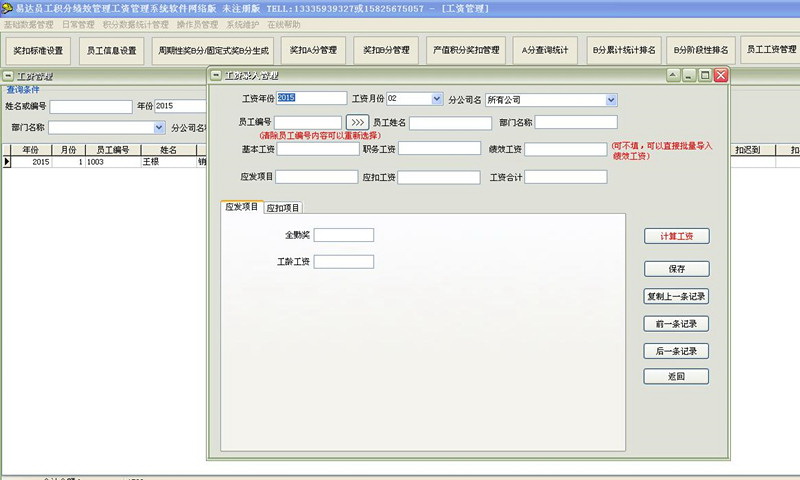Click 复制上一条记录 button
This screenshot has height=480, width=800.
pos(676,296)
